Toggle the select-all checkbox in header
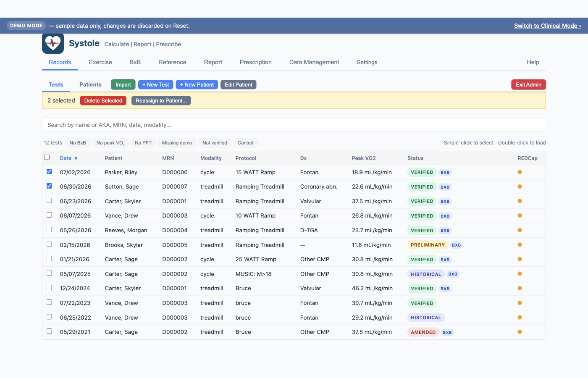Image resolution: width=588 pixels, height=378 pixels. [47, 157]
